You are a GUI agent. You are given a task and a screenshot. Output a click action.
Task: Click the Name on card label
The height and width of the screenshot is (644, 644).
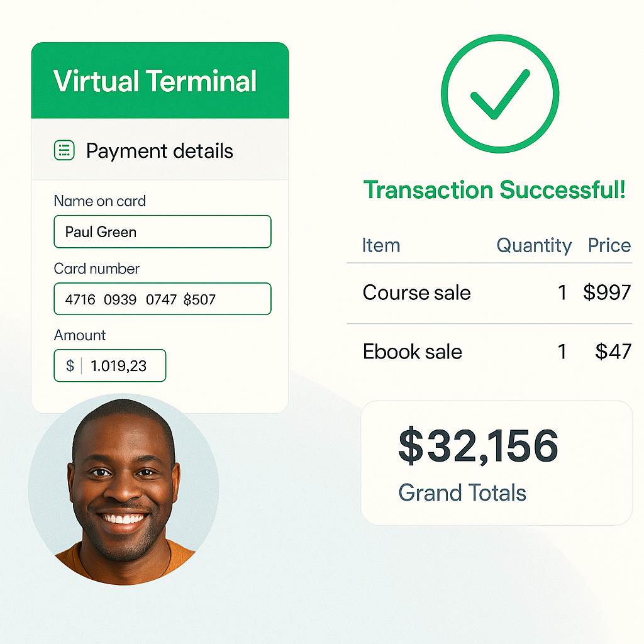tap(100, 201)
